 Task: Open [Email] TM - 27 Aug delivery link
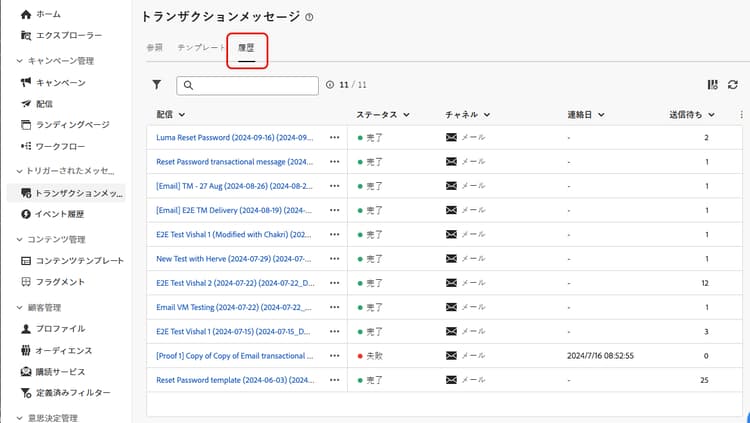point(234,186)
